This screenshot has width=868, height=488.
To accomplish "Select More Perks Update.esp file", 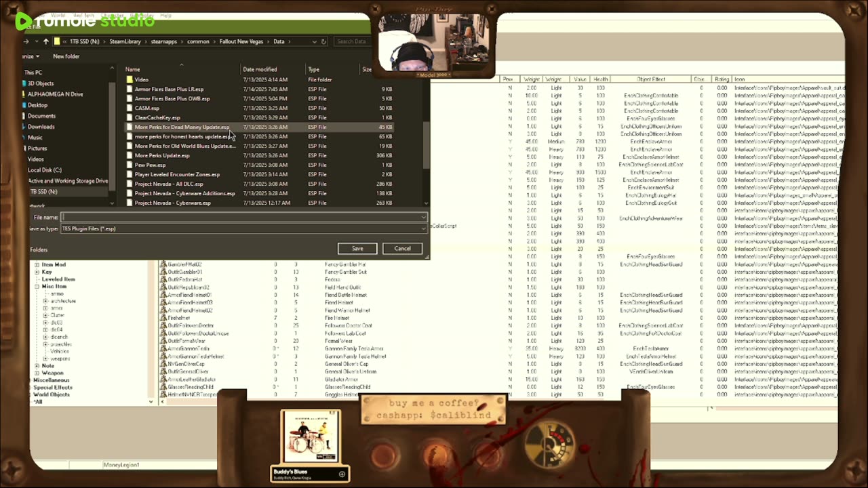I will (x=162, y=155).
